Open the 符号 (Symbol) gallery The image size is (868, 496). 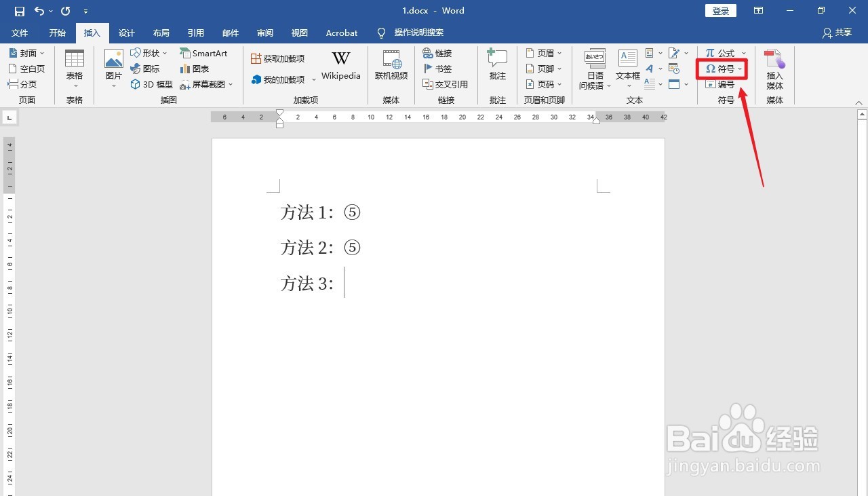pyautogui.click(x=721, y=69)
